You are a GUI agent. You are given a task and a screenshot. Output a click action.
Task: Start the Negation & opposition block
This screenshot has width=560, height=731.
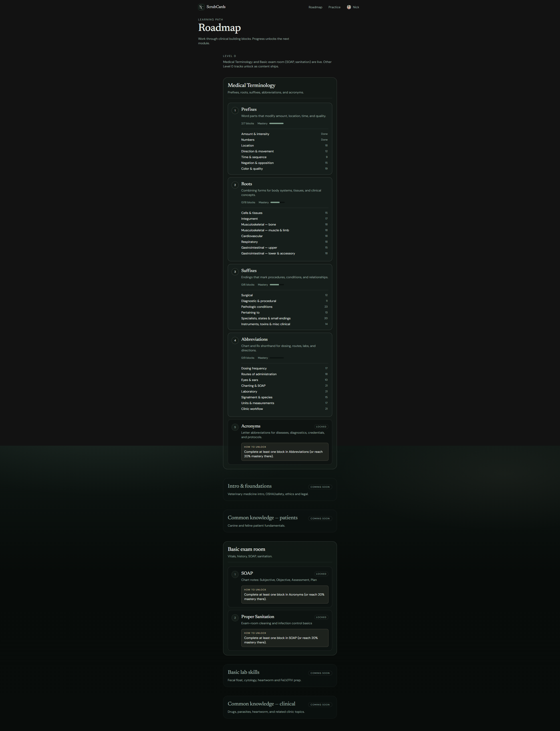pyautogui.click(x=284, y=163)
